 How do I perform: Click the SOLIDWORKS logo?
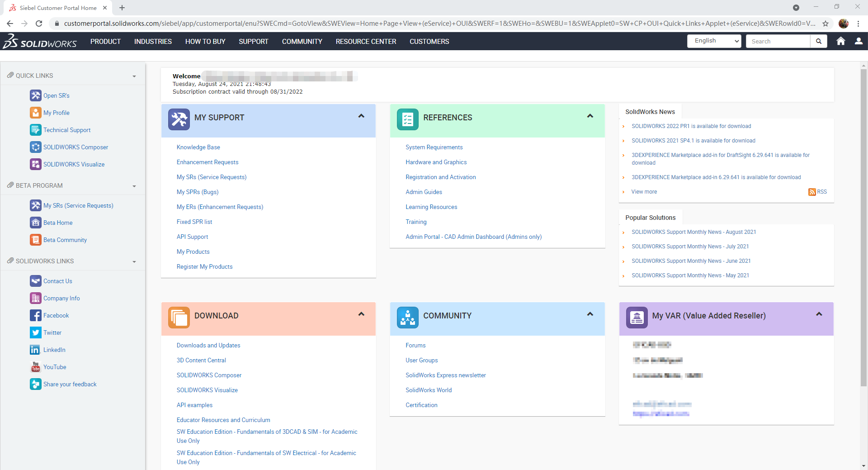pos(40,41)
